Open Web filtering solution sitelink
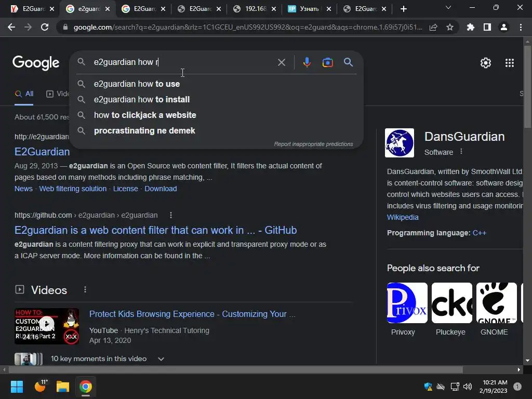This screenshot has width=532, height=399. click(73, 189)
